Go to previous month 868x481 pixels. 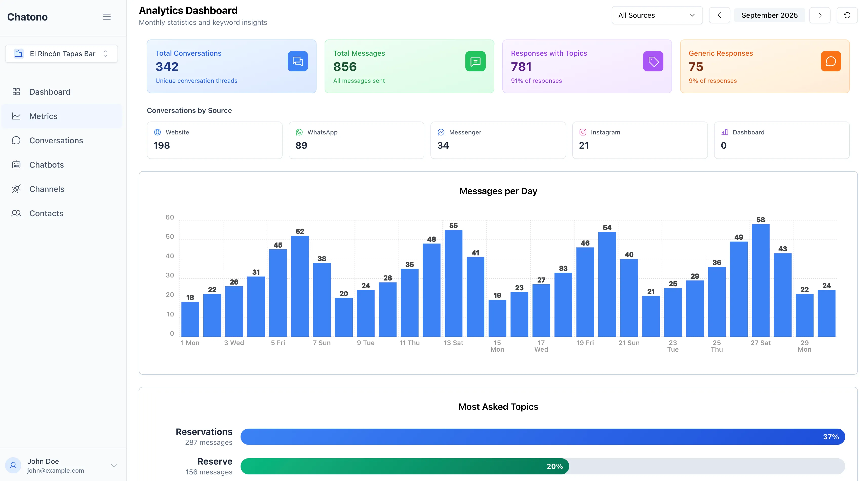click(x=719, y=15)
